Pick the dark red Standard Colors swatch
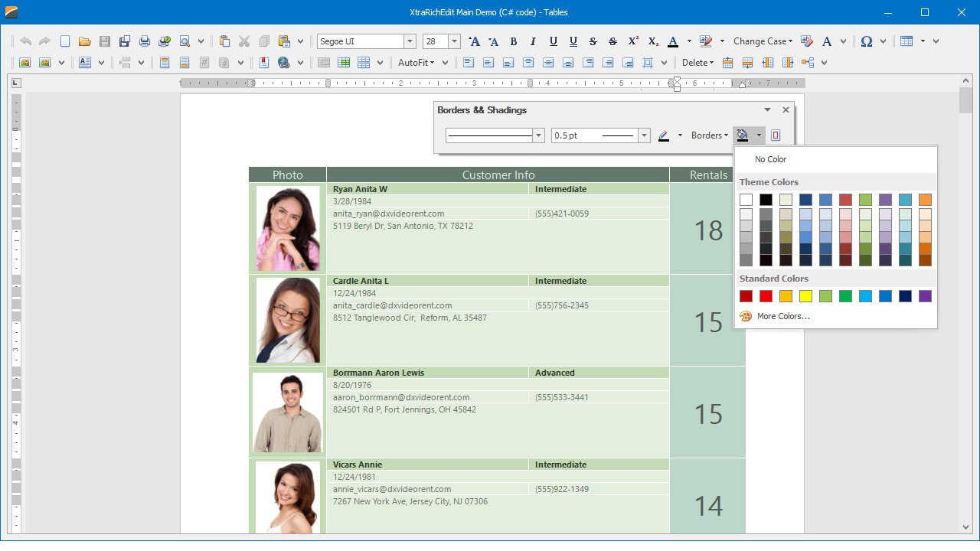The width and height of the screenshot is (980, 551). (x=746, y=295)
